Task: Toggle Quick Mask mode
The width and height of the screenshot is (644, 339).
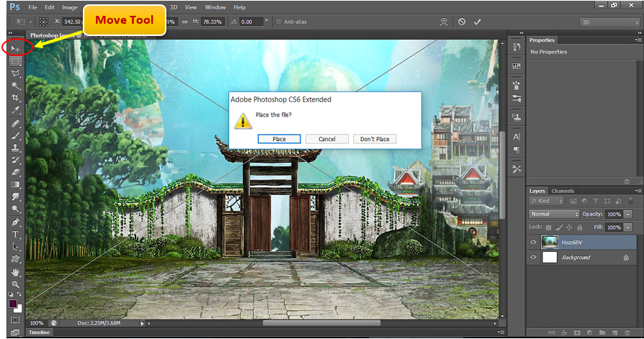Action: click(15, 320)
